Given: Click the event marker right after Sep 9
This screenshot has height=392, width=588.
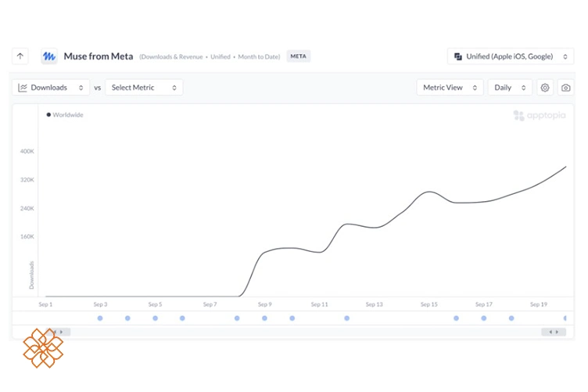Looking at the screenshot, I should pos(292,318).
